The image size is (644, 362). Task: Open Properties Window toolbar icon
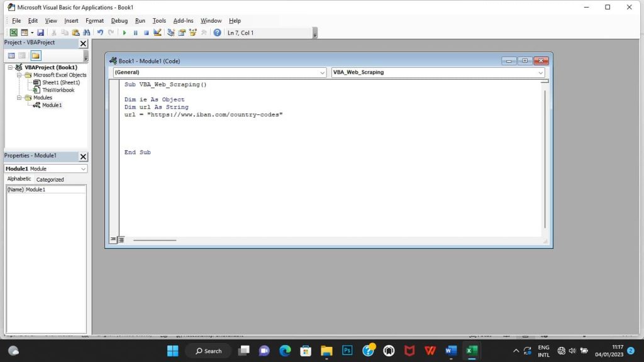click(x=182, y=33)
